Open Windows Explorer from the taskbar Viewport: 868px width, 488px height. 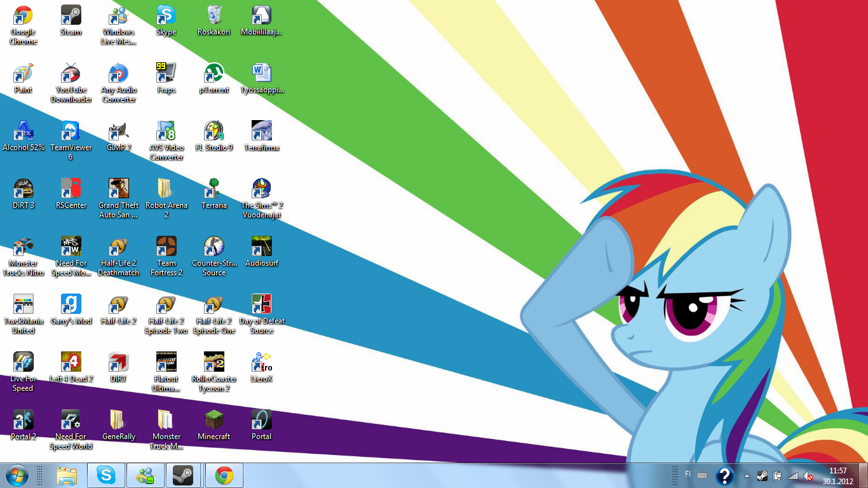coord(67,475)
